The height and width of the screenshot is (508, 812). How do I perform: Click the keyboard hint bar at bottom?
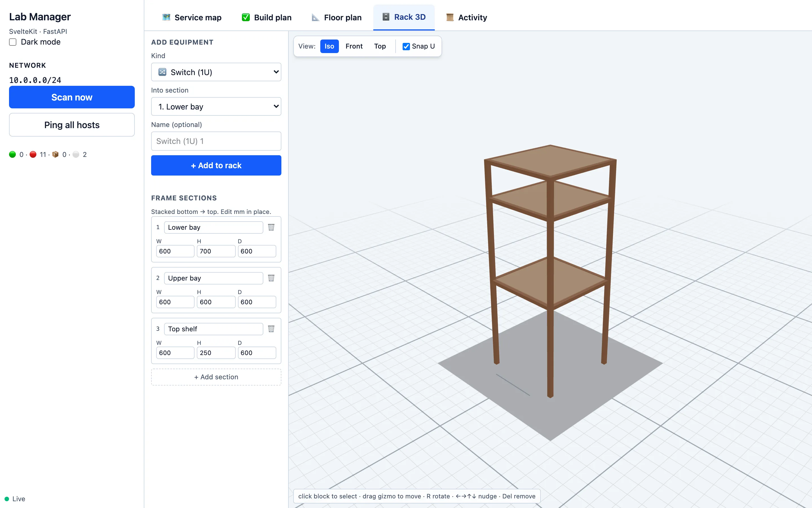[x=417, y=496]
